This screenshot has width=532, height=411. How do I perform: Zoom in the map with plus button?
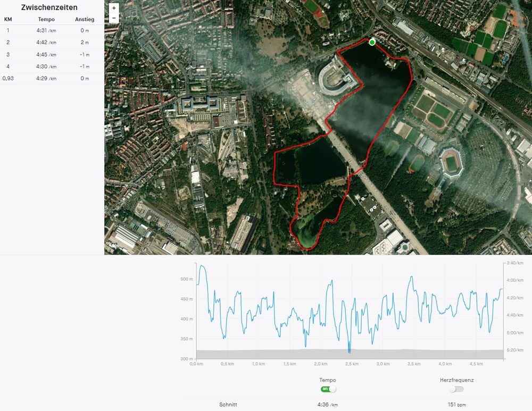point(114,9)
